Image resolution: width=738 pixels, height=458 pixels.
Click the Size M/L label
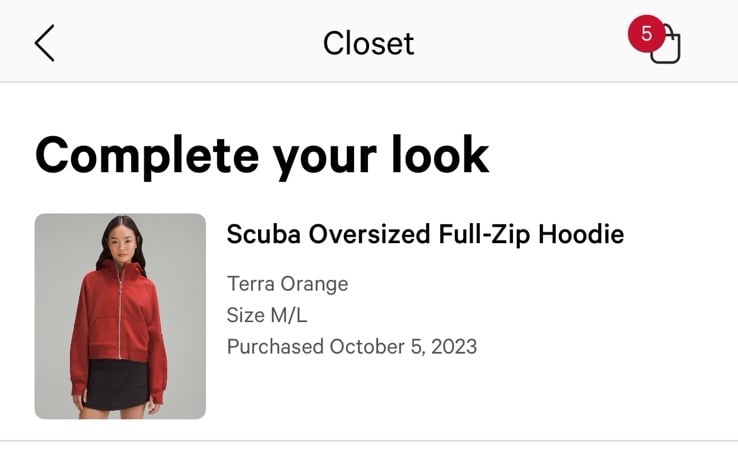(x=267, y=315)
